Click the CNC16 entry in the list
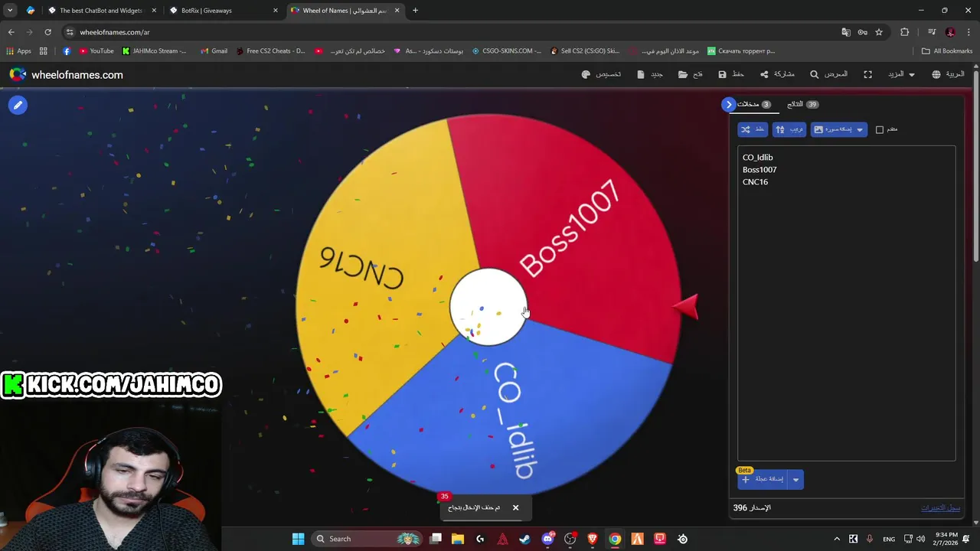 [x=755, y=182]
